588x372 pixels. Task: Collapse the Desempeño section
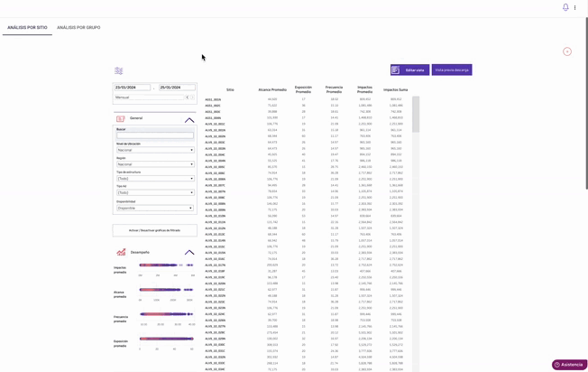coord(189,252)
